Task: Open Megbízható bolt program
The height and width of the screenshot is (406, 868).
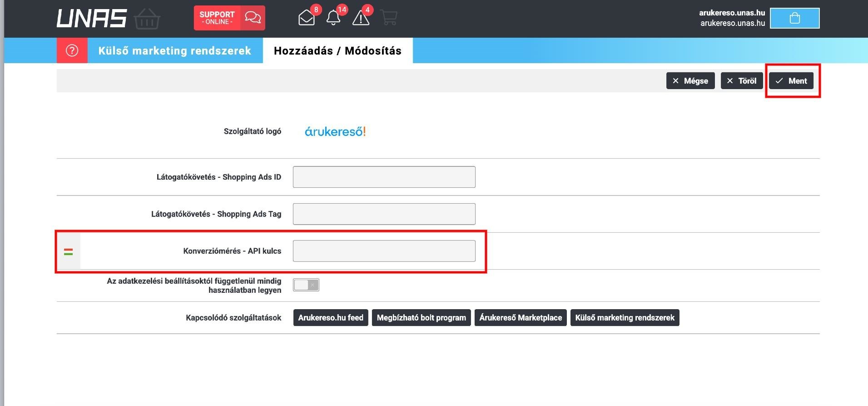Action: click(422, 318)
